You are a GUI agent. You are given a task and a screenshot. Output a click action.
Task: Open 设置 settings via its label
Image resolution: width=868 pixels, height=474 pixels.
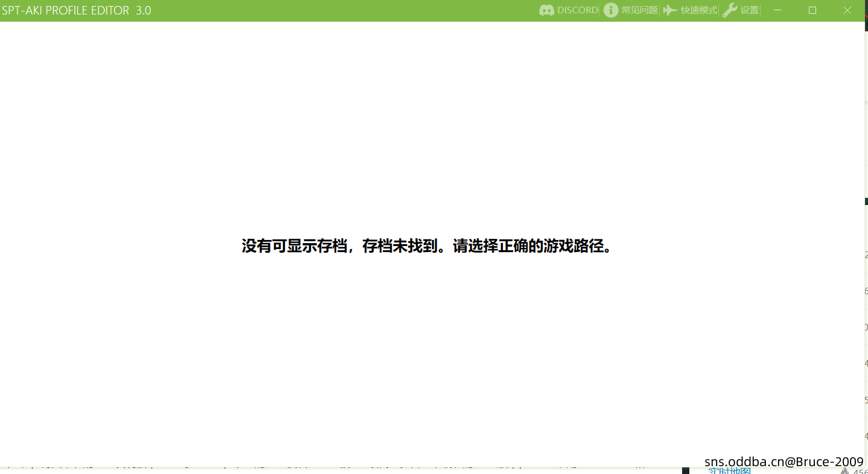749,10
